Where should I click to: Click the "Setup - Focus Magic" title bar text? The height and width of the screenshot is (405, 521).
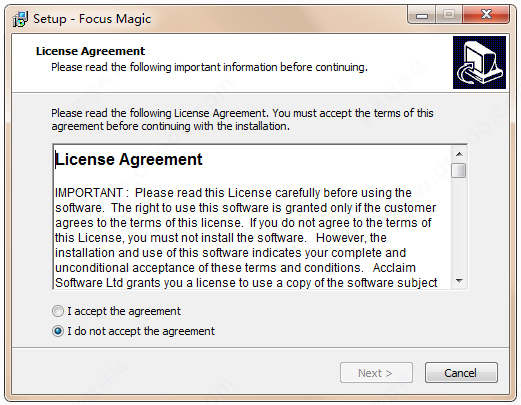92,19
